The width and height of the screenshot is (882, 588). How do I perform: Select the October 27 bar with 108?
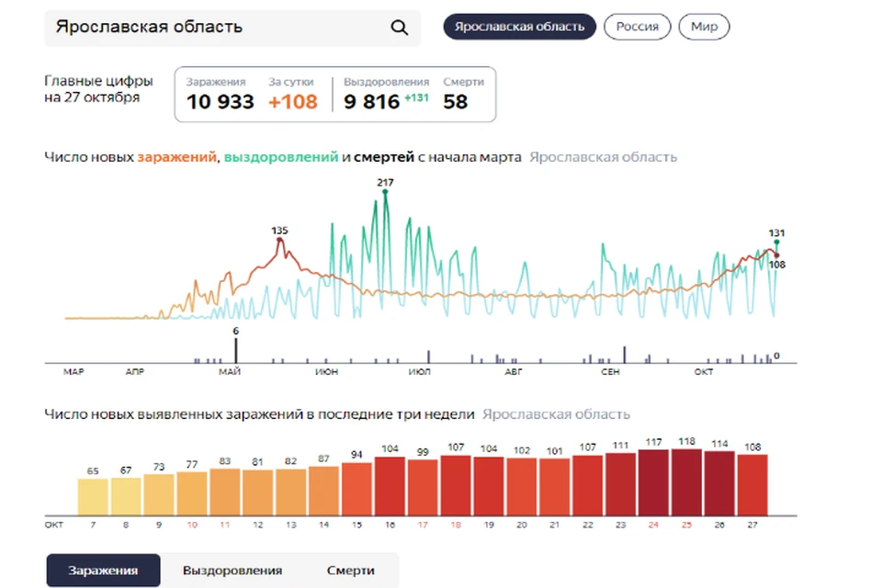(x=752, y=485)
